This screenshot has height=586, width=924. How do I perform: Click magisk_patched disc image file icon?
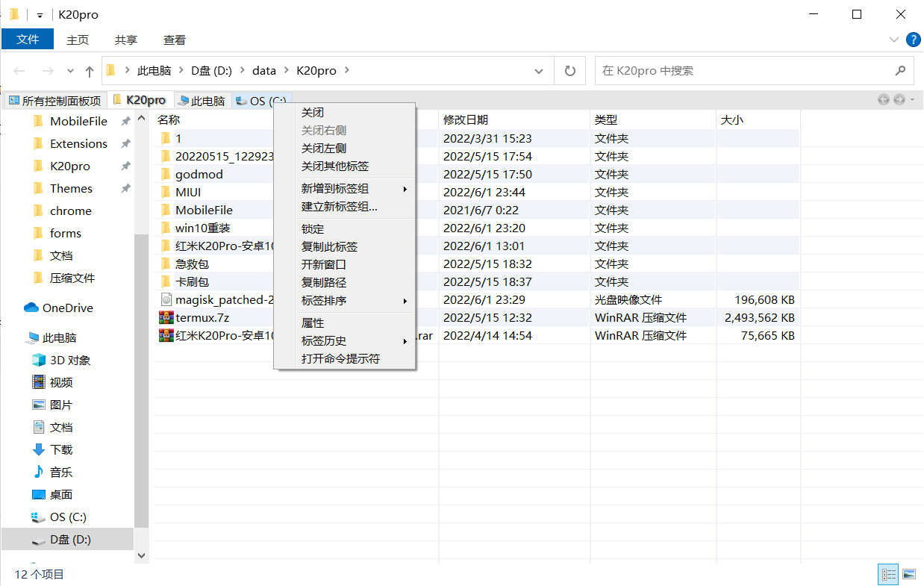pos(166,299)
